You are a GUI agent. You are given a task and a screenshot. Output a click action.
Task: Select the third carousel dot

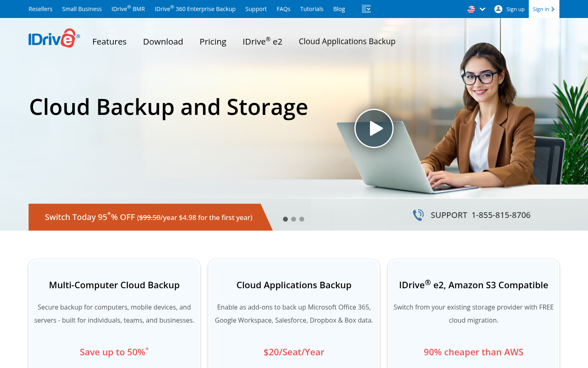[x=302, y=219]
